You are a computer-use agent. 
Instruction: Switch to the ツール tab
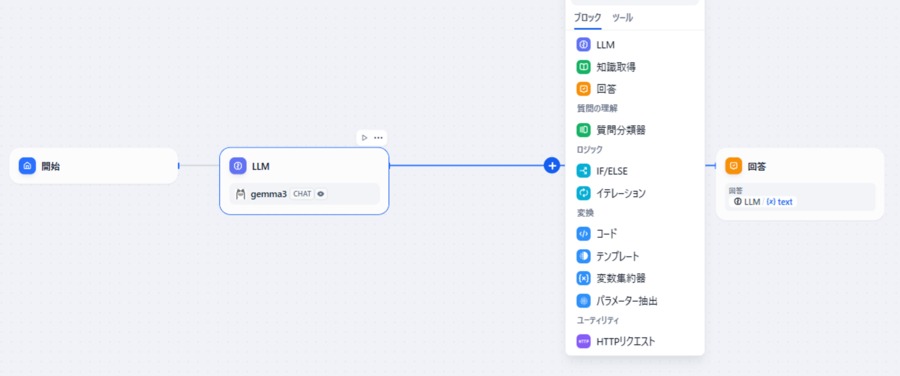[623, 18]
